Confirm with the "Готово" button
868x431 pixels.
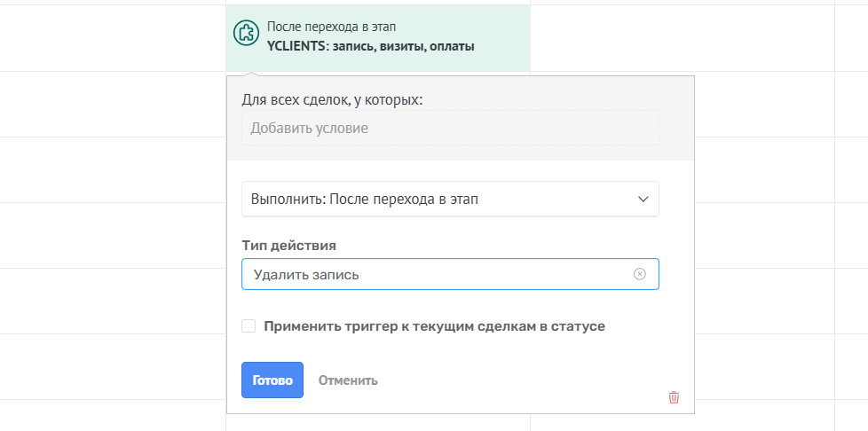(x=272, y=380)
